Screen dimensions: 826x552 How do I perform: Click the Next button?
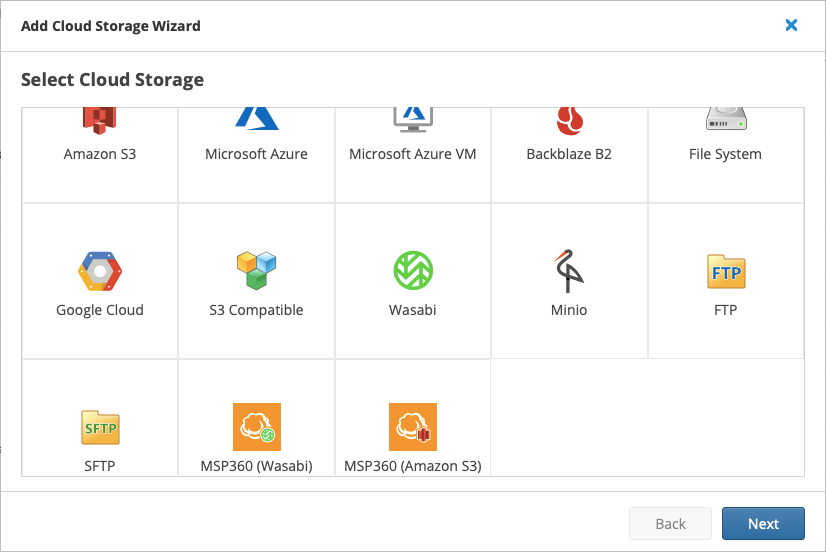[763, 524]
